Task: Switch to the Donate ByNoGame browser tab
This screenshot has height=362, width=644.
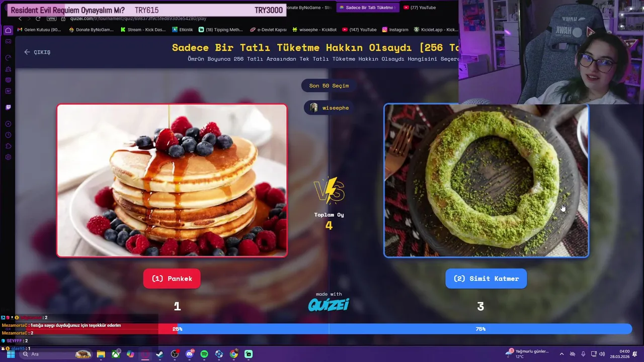Action: (309, 8)
